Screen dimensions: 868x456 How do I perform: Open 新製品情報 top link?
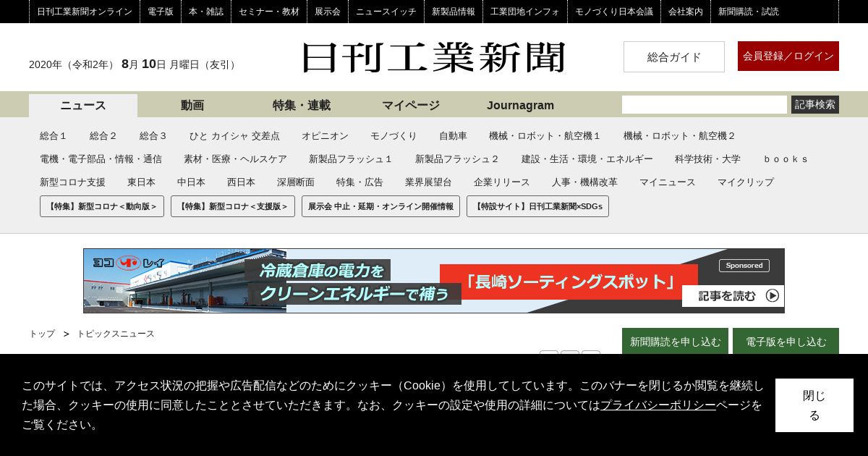[454, 12]
